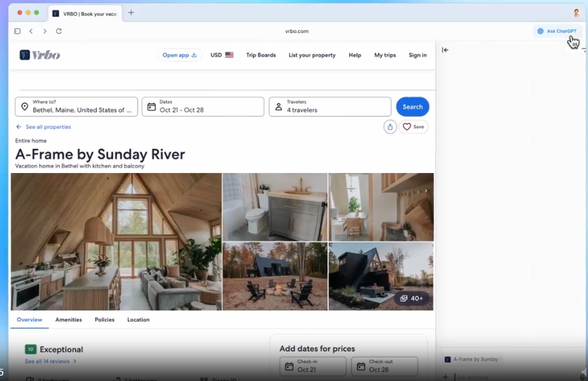588x381 pixels.
Task: Click the Where to destination field
Action: pyautogui.click(x=77, y=106)
